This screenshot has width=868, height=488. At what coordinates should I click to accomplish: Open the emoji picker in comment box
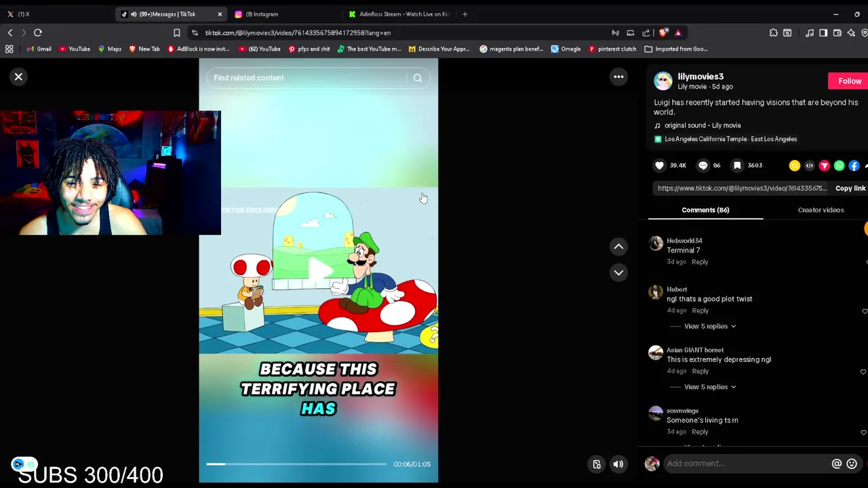pos(852,464)
